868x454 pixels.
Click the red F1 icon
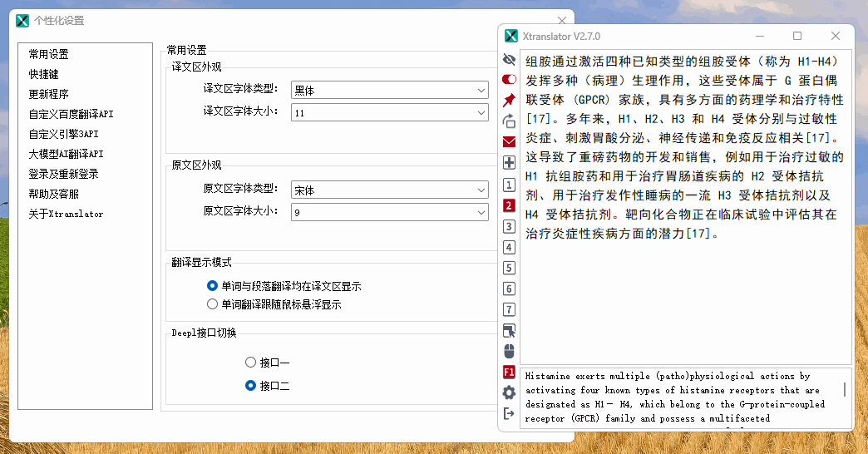510,372
